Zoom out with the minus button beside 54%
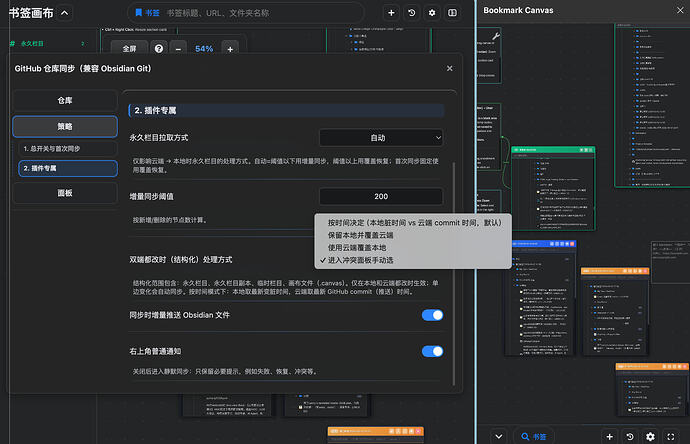The width and height of the screenshot is (690, 444). coord(178,49)
